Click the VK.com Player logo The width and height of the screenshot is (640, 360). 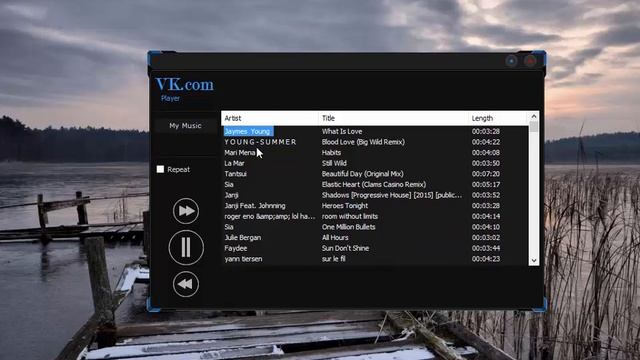[x=184, y=89]
